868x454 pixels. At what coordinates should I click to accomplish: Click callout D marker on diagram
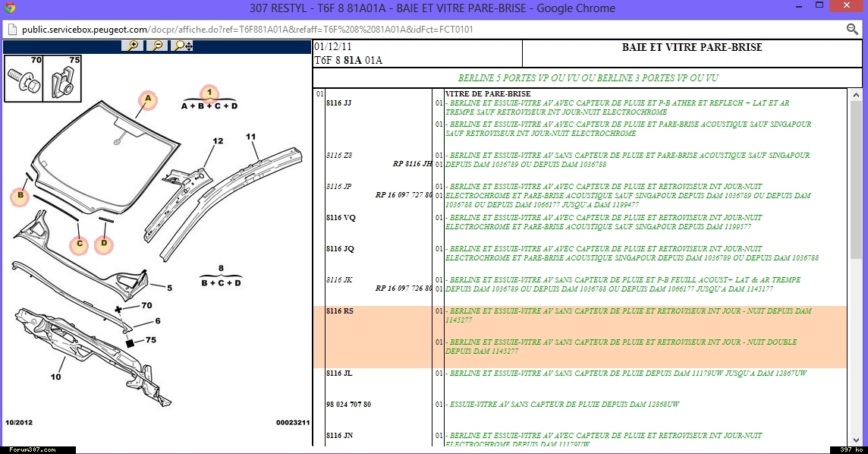(104, 244)
